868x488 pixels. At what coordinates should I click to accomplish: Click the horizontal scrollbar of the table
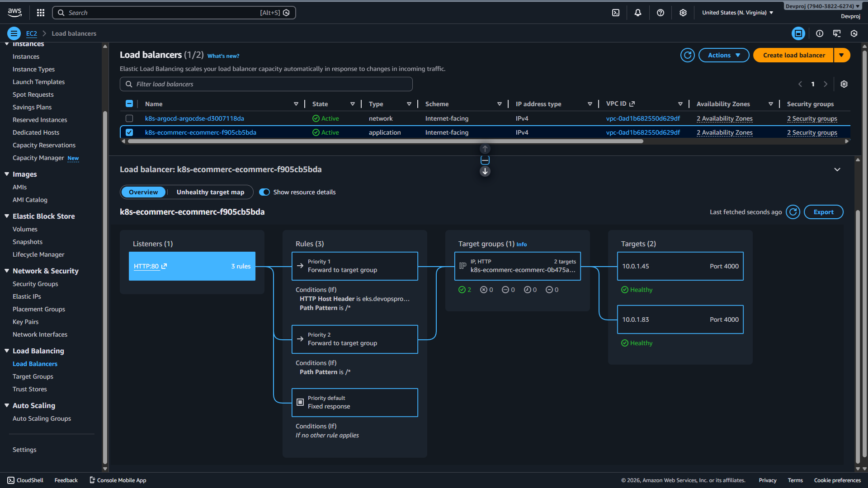pos(385,141)
